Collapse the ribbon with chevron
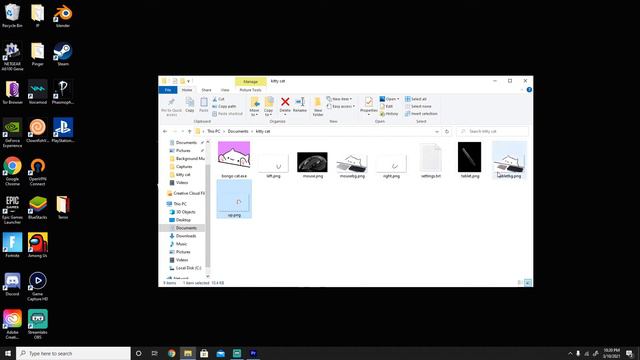Screen dimensions: 640x360 [x=522, y=90]
